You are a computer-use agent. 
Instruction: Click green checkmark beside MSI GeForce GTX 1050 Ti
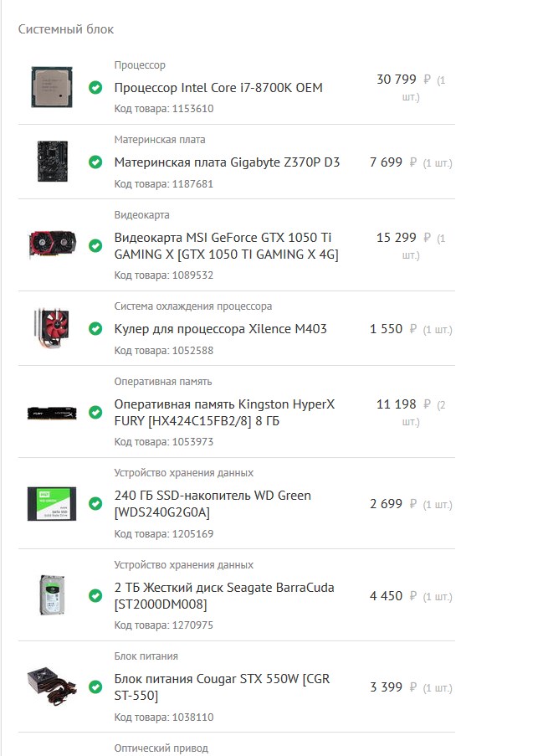pyautogui.click(x=95, y=245)
